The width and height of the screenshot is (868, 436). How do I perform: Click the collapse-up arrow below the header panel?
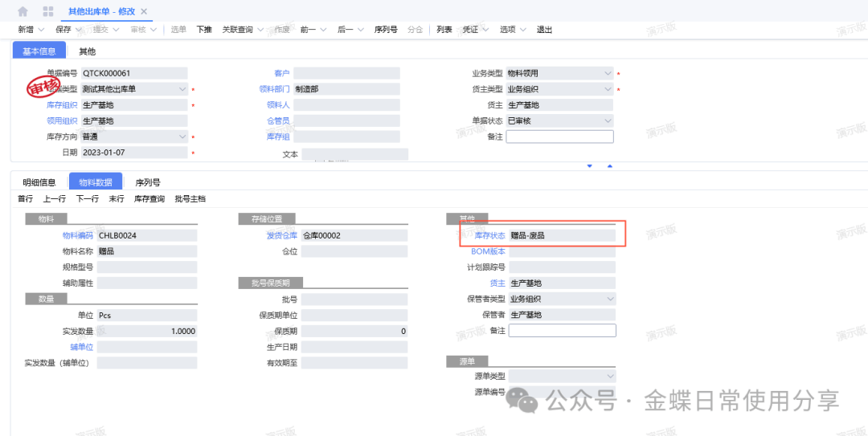coord(609,166)
